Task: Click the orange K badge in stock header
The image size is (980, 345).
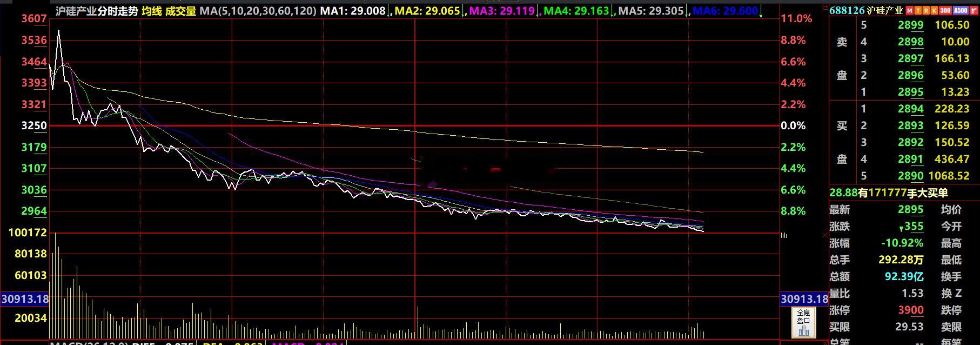Action: (x=934, y=10)
